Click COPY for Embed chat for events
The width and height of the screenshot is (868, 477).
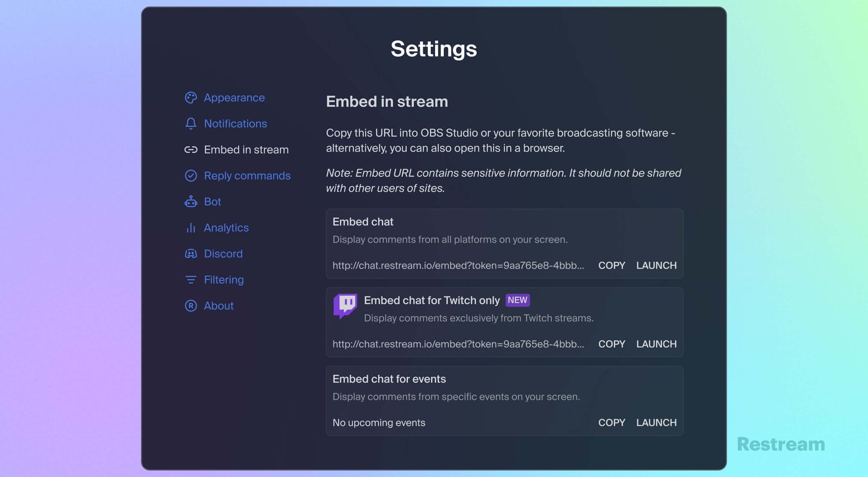(x=611, y=423)
